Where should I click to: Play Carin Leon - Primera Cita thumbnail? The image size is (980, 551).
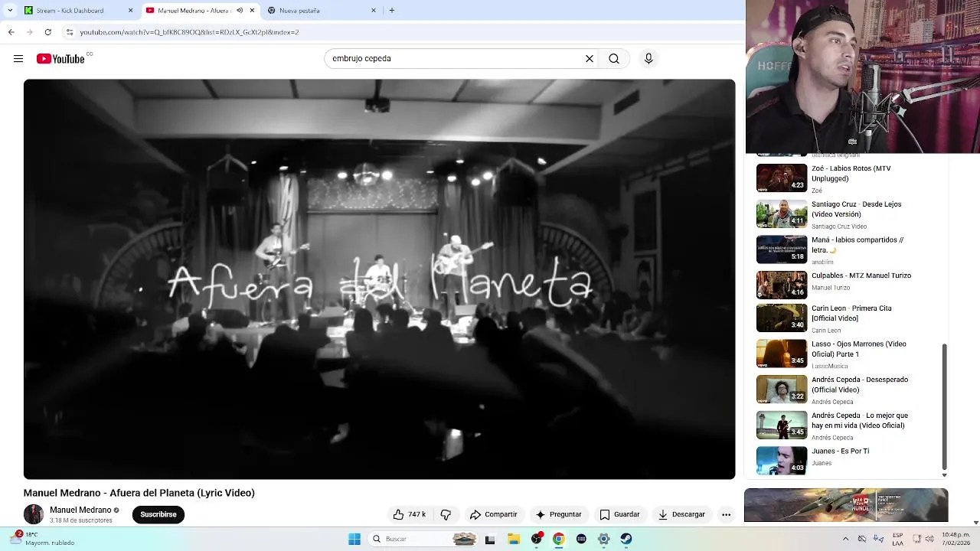pos(782,318)
